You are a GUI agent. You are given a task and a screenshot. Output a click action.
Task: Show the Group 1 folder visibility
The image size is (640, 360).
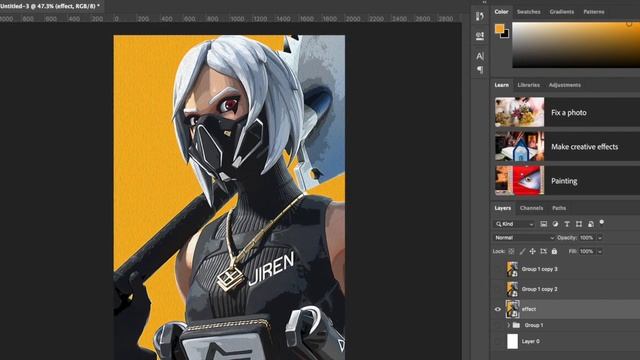point(498,325)
